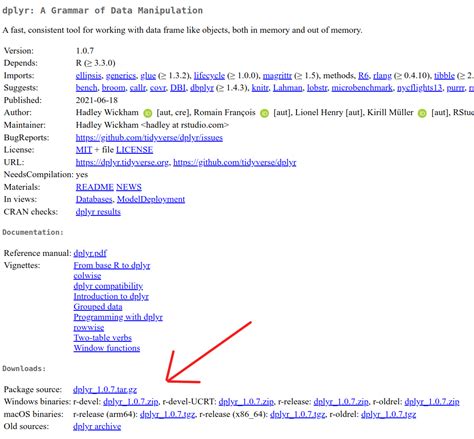
Task: Open the purrr suggested package
Action: [455, 88]
